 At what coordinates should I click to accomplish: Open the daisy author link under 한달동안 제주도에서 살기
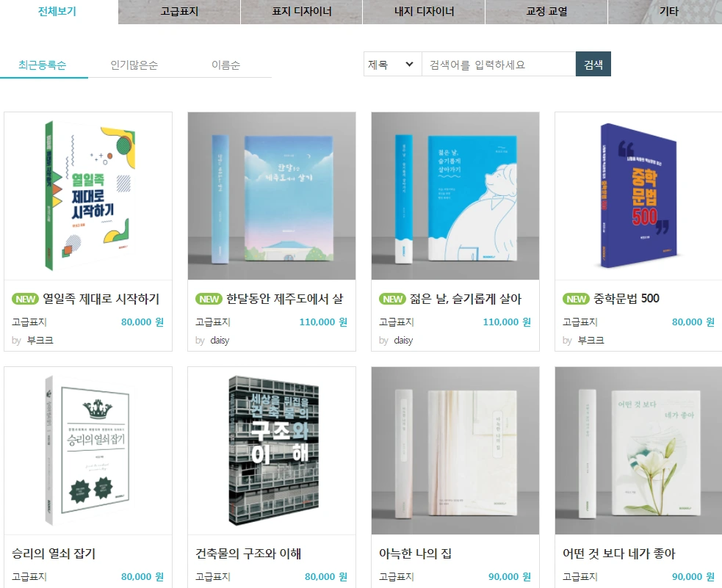point(220,341)
